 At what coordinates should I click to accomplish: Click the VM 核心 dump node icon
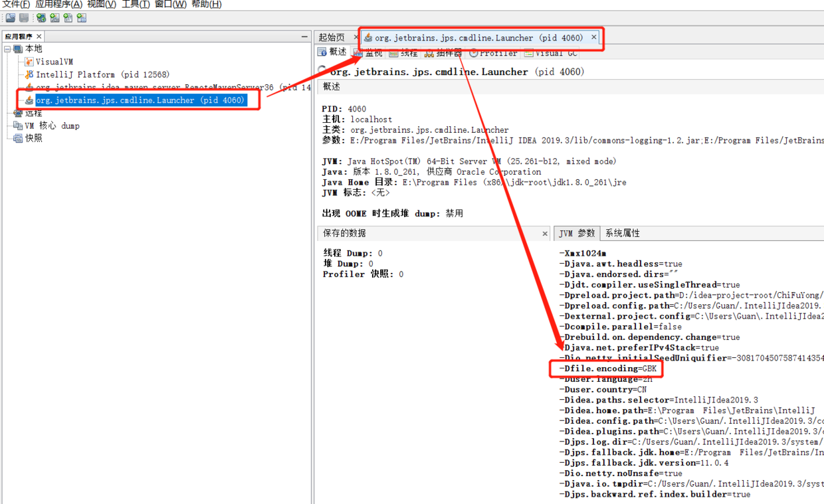pyautogui.click(x=18, y=126)
